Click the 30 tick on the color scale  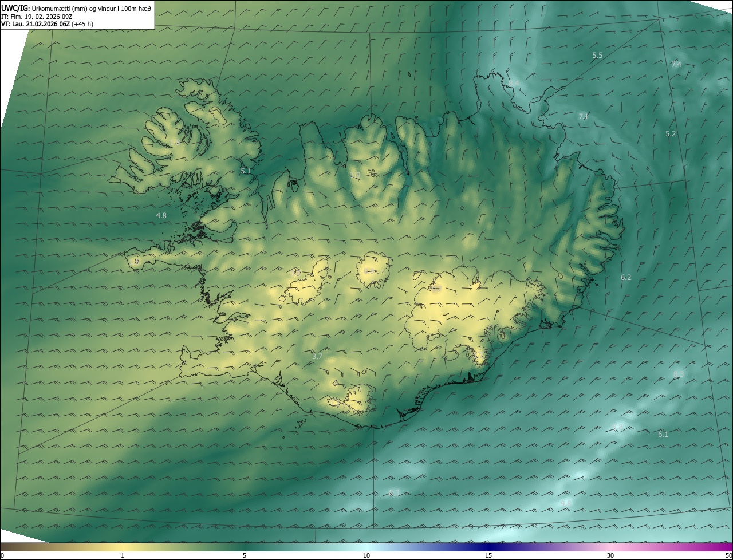pos(610,555)
